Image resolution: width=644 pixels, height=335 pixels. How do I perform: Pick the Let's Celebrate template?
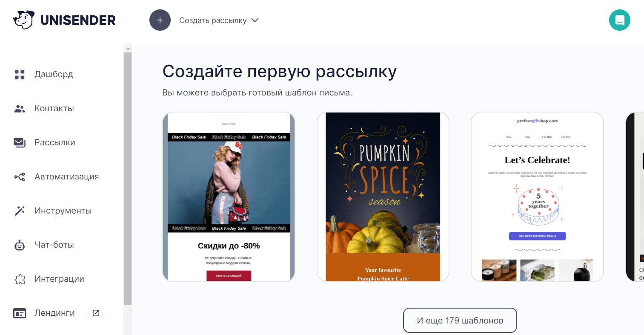coord(537,197)
